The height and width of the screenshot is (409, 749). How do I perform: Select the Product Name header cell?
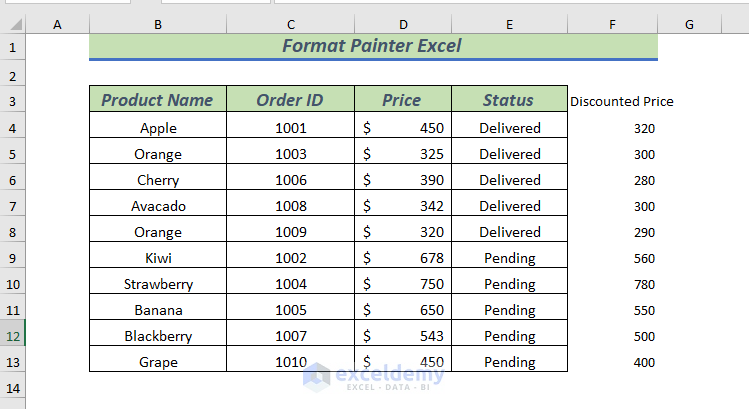(x=158, y=100)
